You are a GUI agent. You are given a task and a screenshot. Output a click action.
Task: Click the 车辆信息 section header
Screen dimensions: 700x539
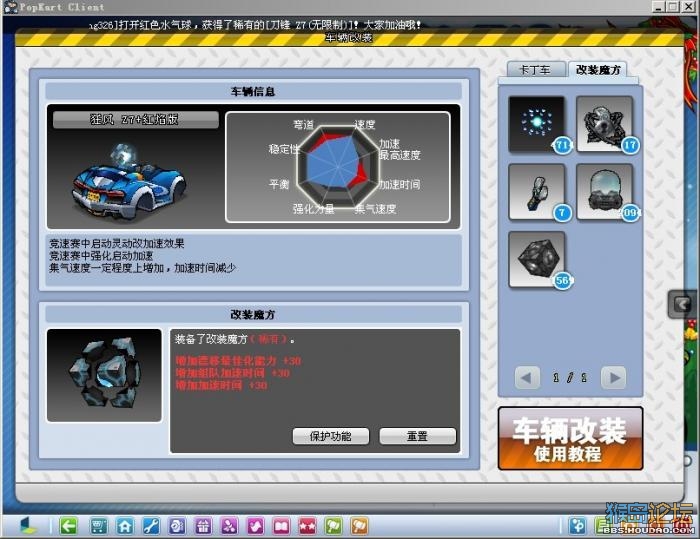tap(253, 92)
